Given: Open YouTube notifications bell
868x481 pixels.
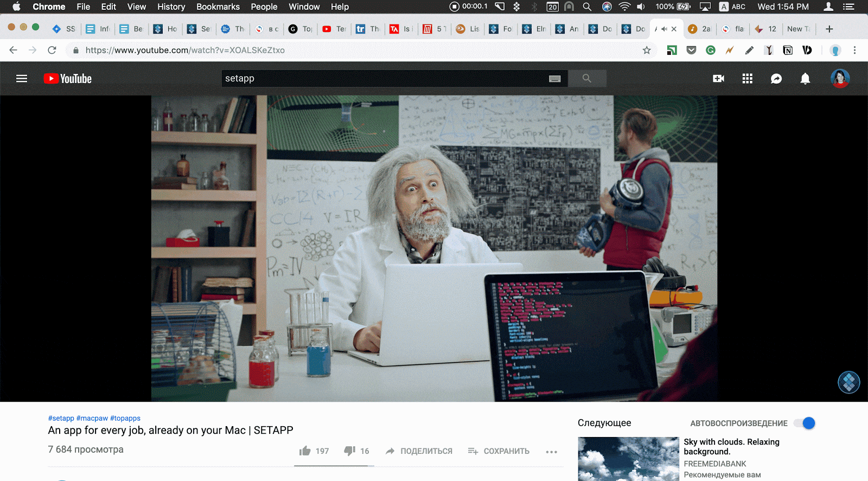Looking at the screenshot, I should 805,79.
